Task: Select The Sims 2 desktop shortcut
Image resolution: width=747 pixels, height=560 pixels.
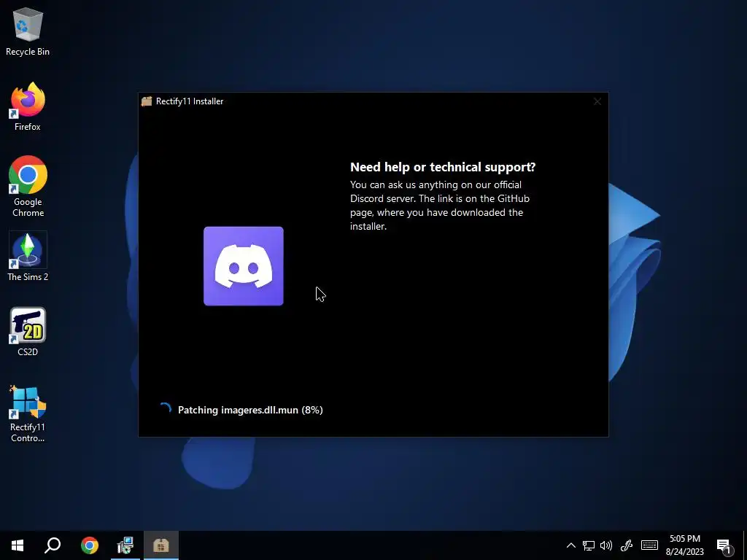Action: point(28,256)
